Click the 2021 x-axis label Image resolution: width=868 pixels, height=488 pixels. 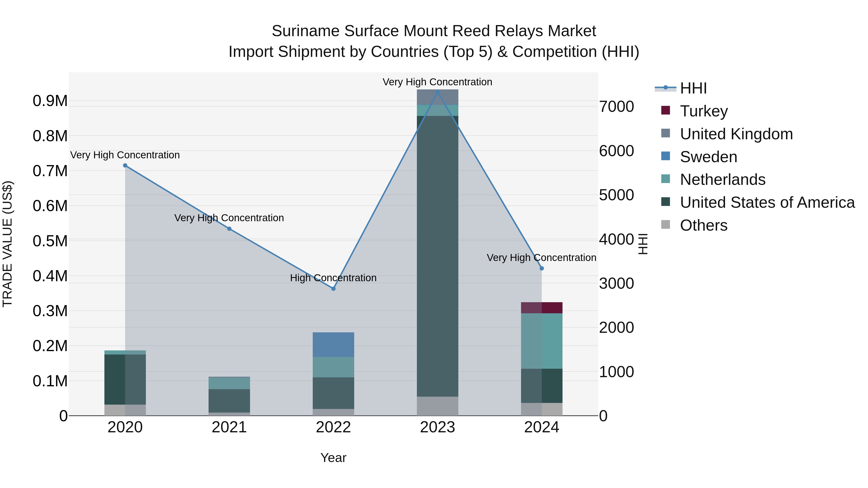(229, 427)
